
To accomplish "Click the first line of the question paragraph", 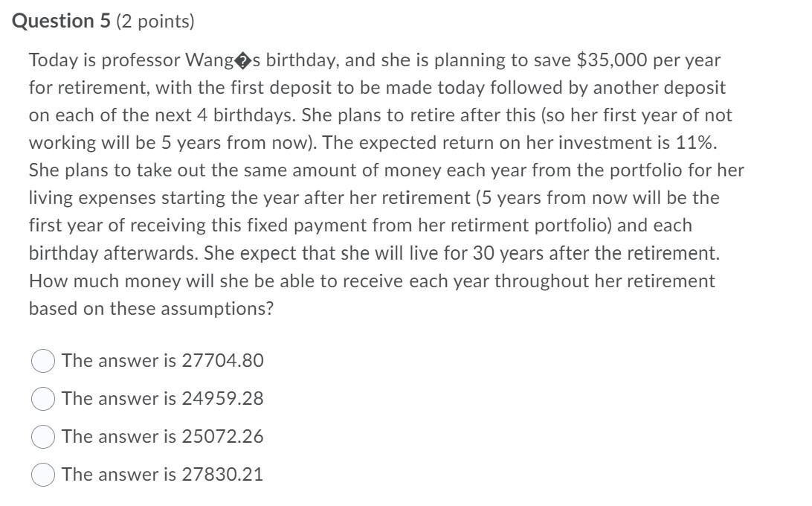I will tap(372, 60).
